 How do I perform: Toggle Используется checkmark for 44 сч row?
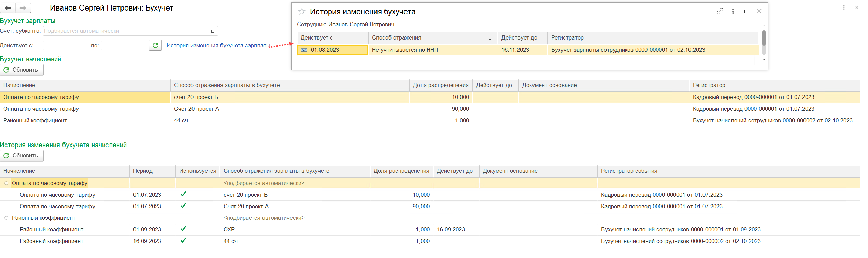(x=183, y=241)
